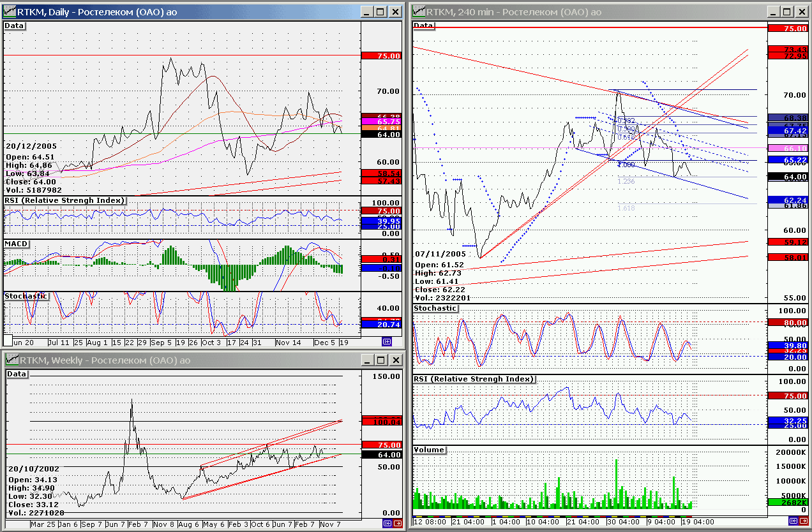Select the Volume pane label in 240 min chart
This screenshot has width=812, height=532.
(429, 450)
